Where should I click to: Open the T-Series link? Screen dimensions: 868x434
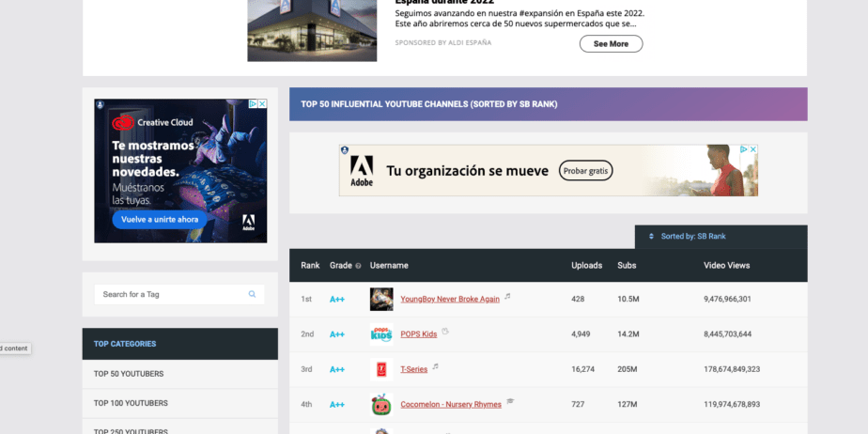tap(414, 369)
